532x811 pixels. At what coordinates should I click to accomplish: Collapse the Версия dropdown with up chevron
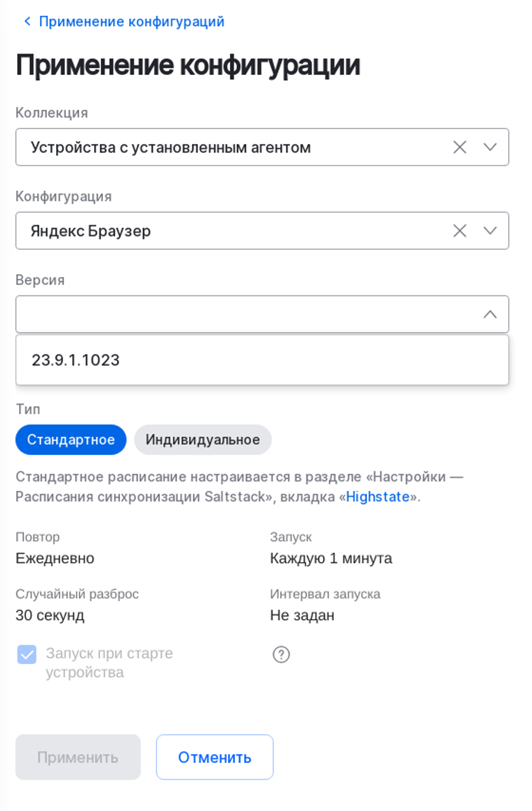tap(490, 314)
